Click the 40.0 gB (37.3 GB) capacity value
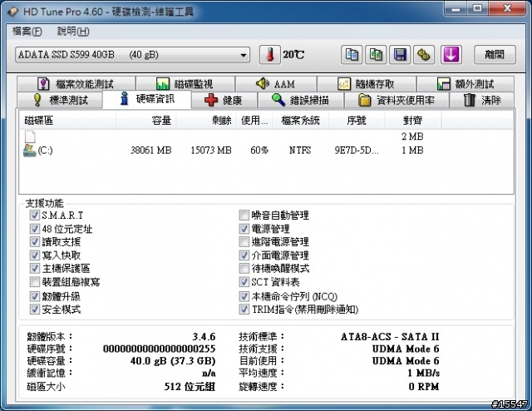The height and width of the screenshot is (411, 532). click(173, 361)
